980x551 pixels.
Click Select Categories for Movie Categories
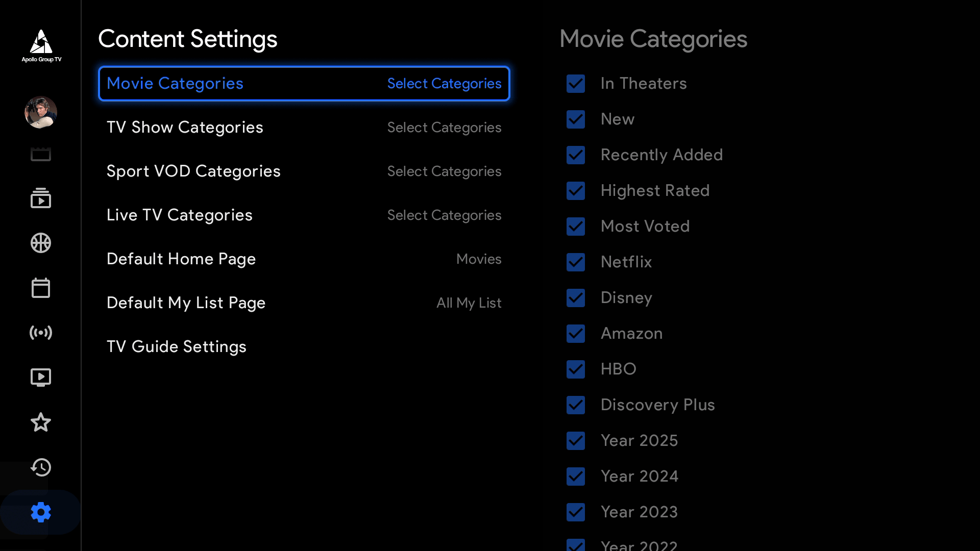coord(444,84)
